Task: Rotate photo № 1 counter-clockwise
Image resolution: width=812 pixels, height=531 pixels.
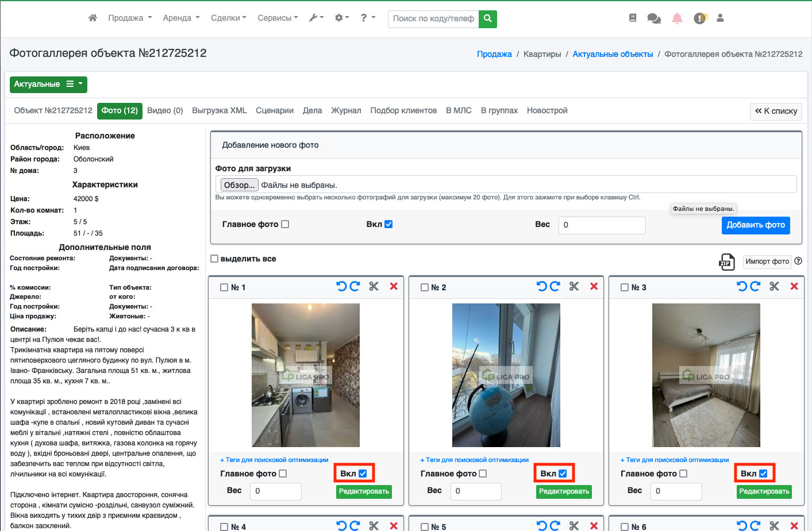Action: [341, 286]
